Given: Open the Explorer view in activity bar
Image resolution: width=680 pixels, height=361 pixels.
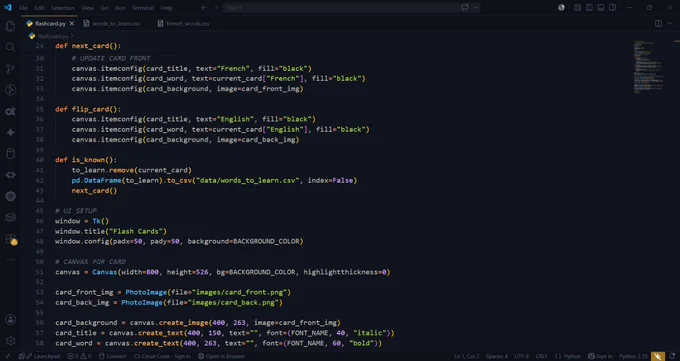Looking at the screenshot, I should [x=10, y=26].
